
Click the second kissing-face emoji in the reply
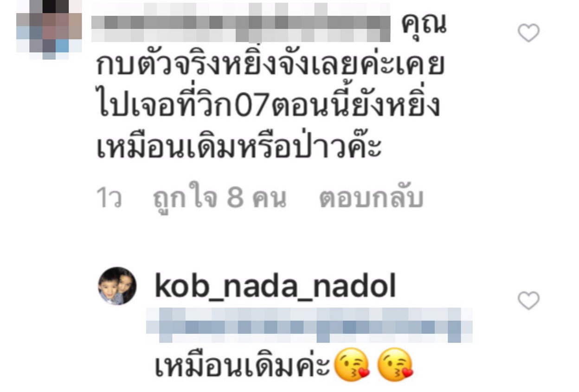point(395,364)
